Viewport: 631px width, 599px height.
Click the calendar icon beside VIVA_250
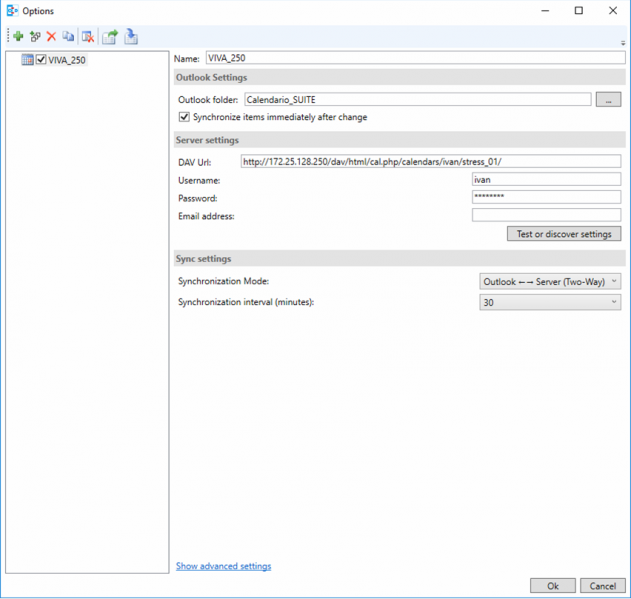tap(27, 60)
